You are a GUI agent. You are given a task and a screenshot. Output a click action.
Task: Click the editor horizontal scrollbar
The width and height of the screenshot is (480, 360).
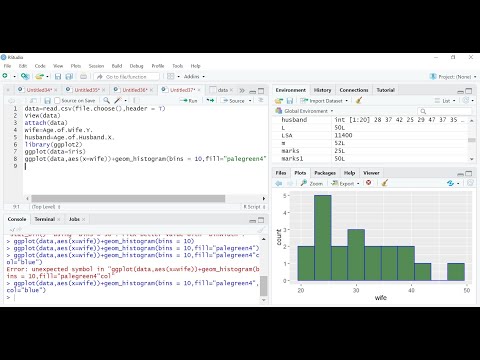128,198
